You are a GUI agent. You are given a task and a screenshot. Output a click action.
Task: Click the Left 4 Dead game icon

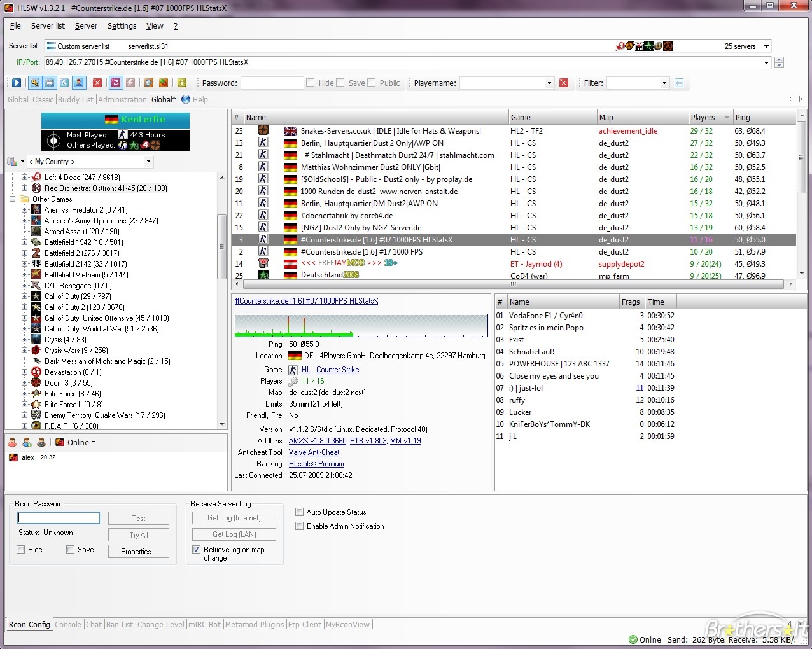[x=36, y=178]
